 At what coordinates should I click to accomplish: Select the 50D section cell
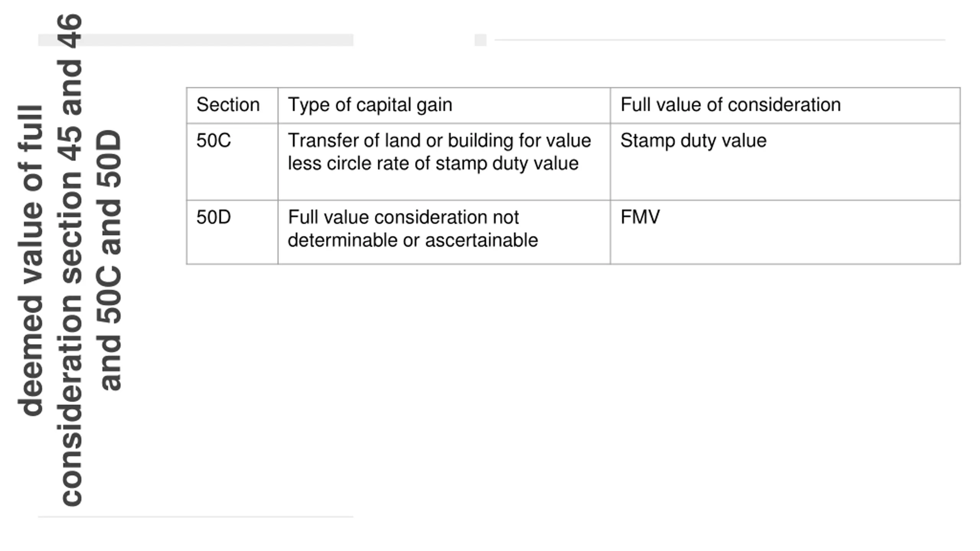coord(232,232)
